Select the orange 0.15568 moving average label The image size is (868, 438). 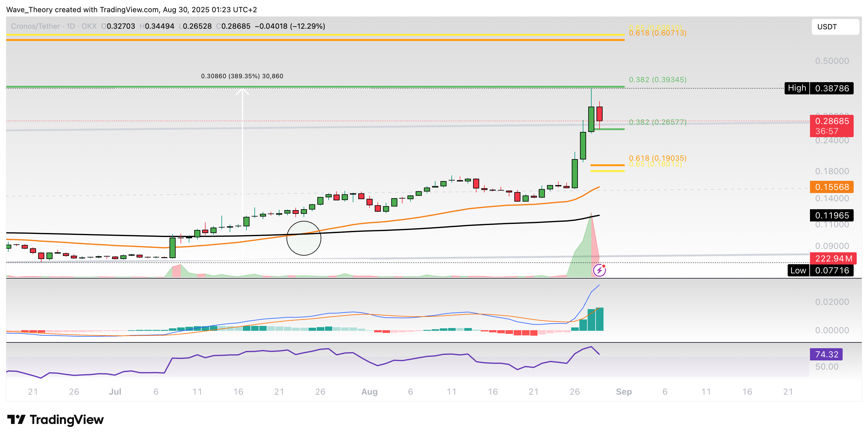coord(831,187)
